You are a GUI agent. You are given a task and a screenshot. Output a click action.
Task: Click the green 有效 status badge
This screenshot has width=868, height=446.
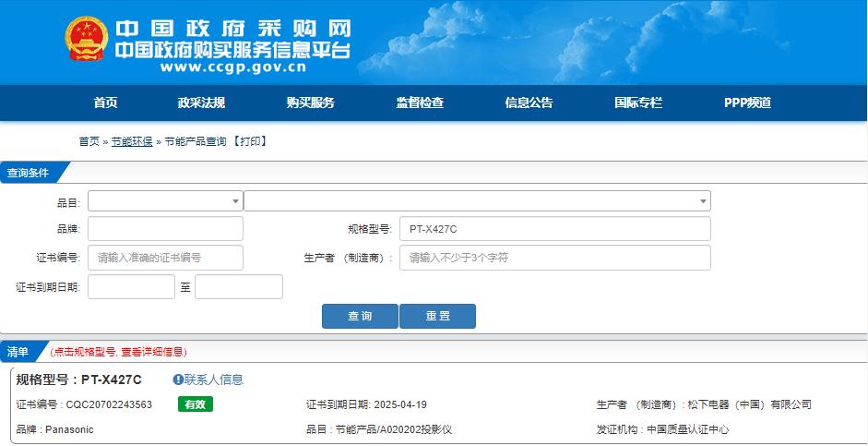196,404
